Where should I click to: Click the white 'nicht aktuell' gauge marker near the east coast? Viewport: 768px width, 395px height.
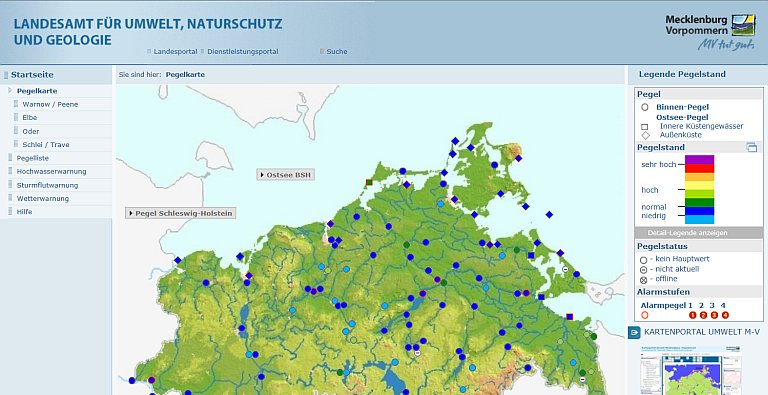(565, 270)
